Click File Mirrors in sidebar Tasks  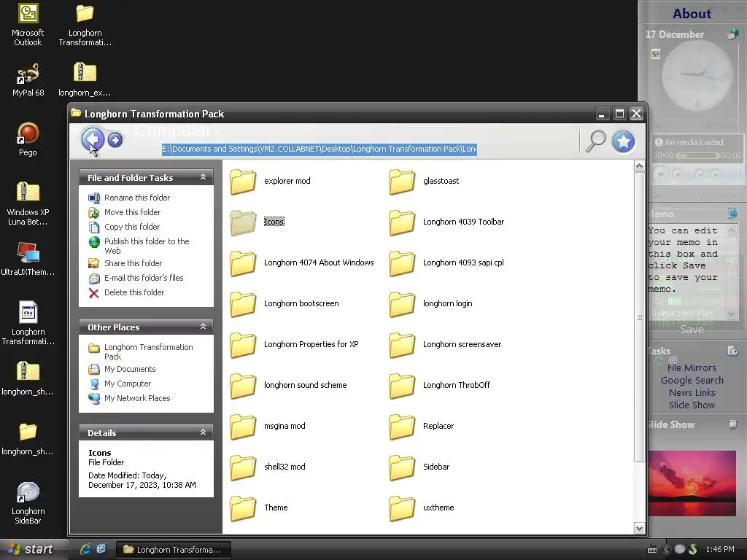point(692,368)
